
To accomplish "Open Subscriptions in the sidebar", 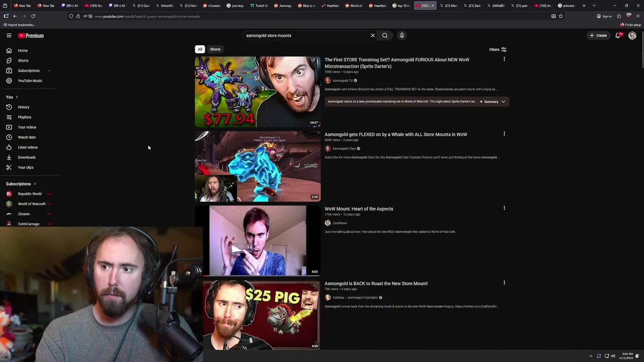I will pyautogui.click(x=29, y=71).
